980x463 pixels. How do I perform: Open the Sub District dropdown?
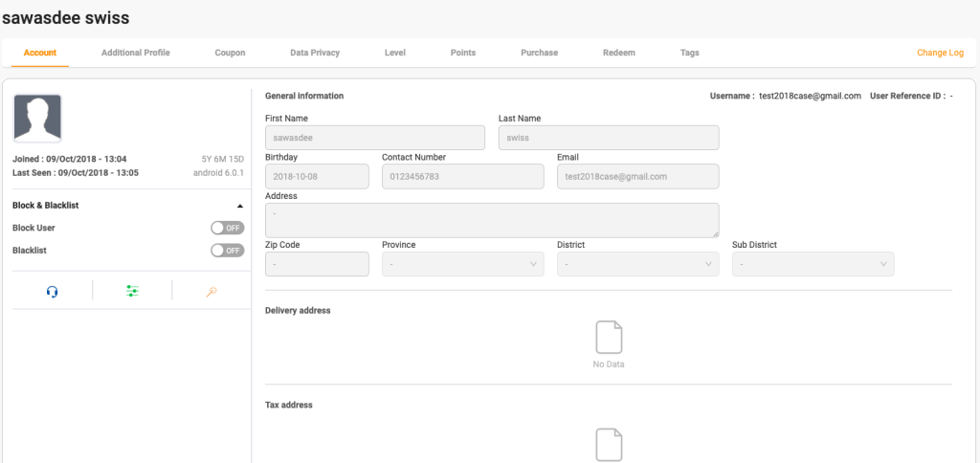(813, 264)
